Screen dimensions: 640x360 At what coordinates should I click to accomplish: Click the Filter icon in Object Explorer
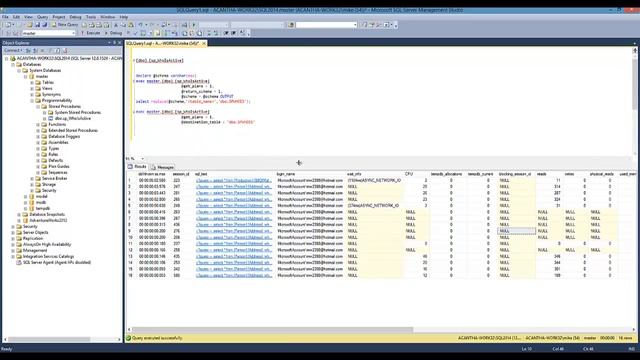click(x=51, y=51)
